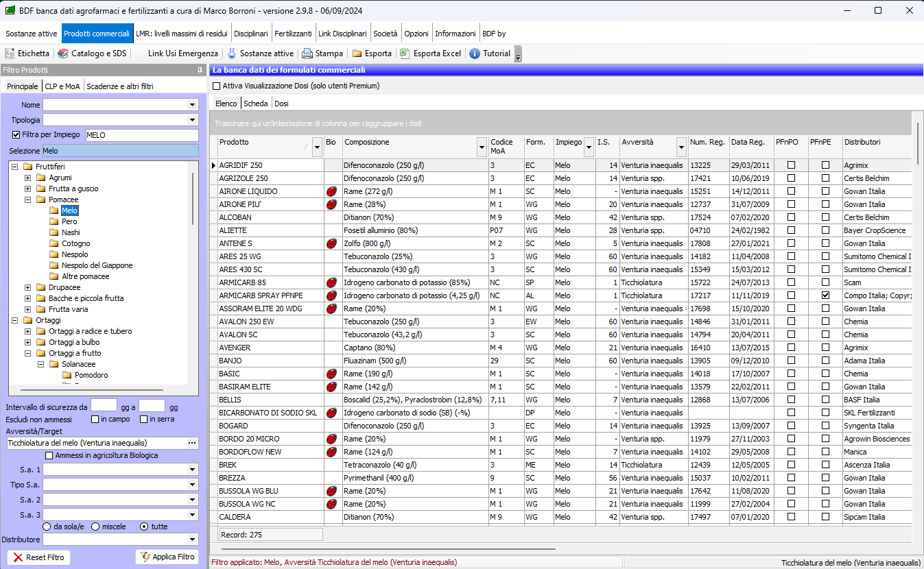Click the Bio ladybug icon for BUSSOLA WG BLU
This screenshot has height=569, width=924.
(x=331, y=491)
